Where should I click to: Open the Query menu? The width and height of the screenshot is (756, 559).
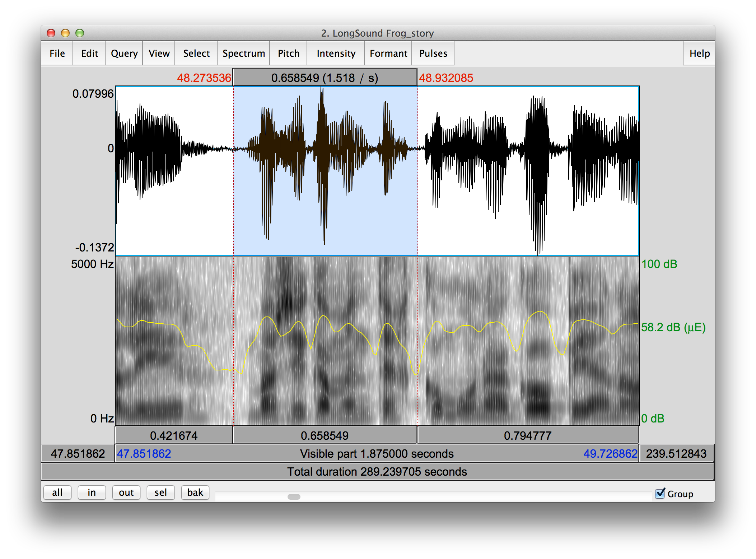(124, 53)
